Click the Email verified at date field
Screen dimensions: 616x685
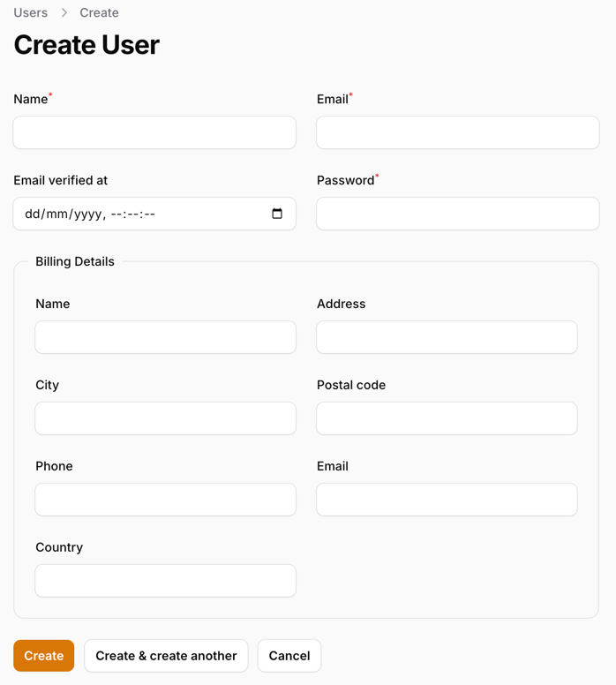tap(141, 214)
